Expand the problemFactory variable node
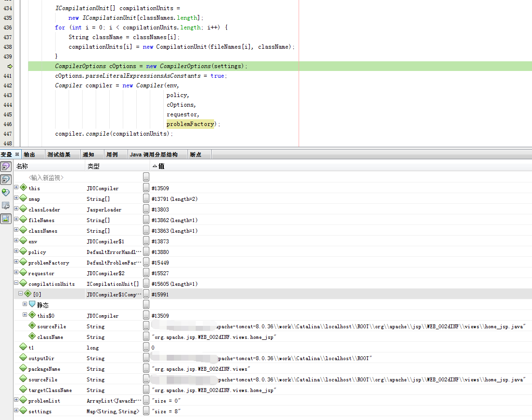 pyautogui.click(x=16, y=261)
